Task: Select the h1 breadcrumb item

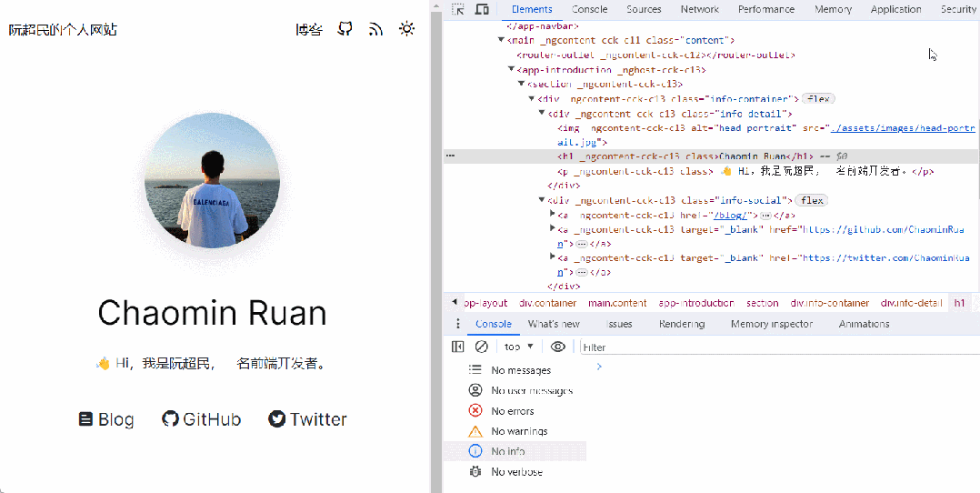Action: pyautogui.click(x=959, y=303)
